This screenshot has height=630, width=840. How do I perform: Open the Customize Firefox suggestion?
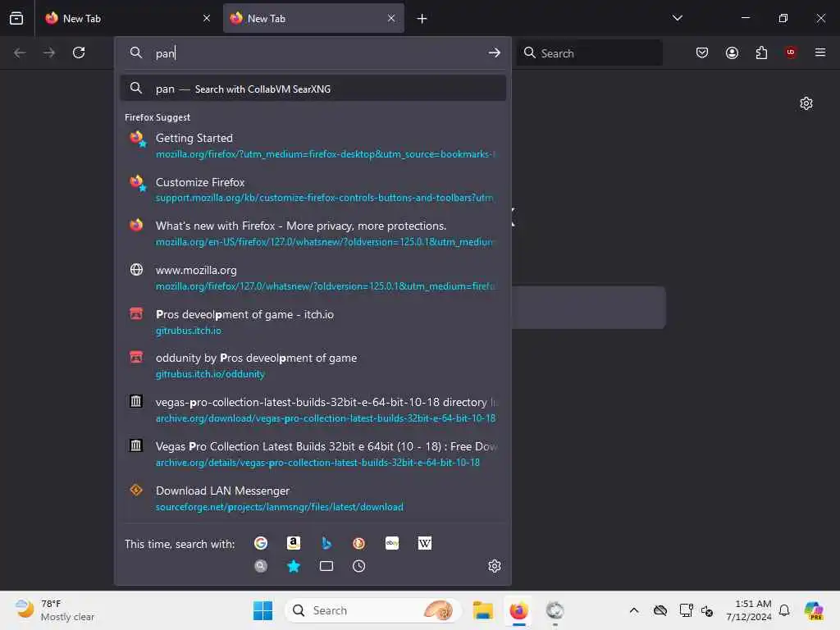point(313,189)
